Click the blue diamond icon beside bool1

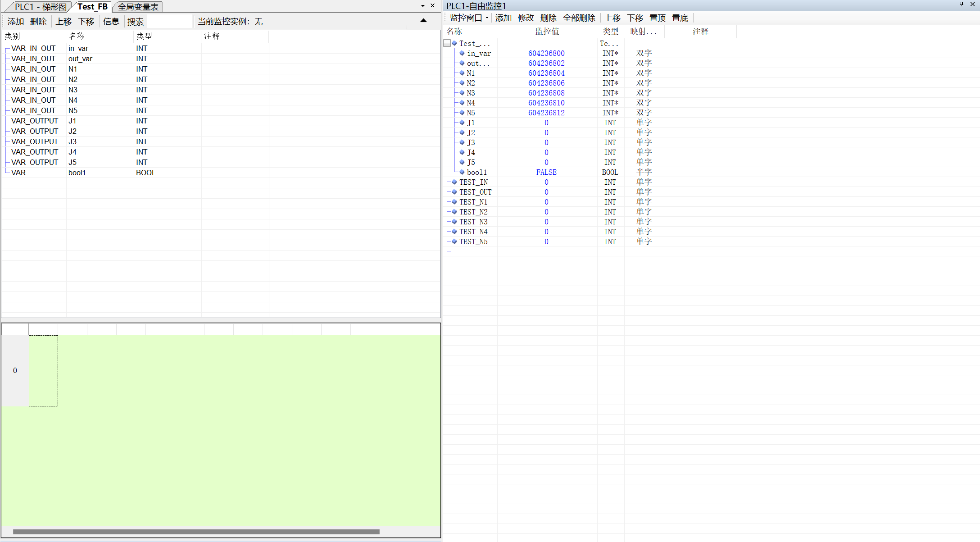coord(462,172)
